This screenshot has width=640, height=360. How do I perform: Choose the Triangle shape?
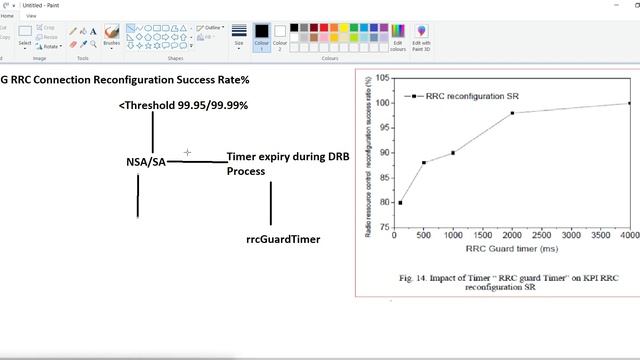pyautogui.click(x=183, y=28)
